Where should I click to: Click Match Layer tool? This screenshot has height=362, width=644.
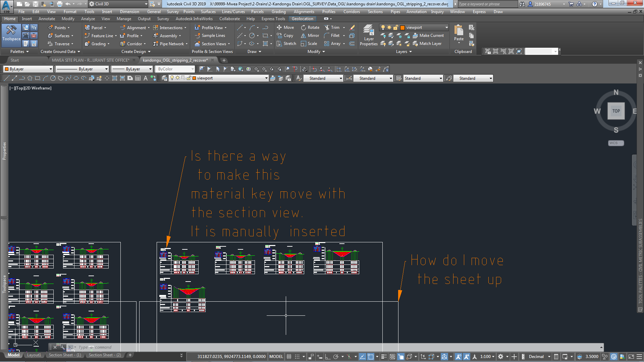click(427, 44)
